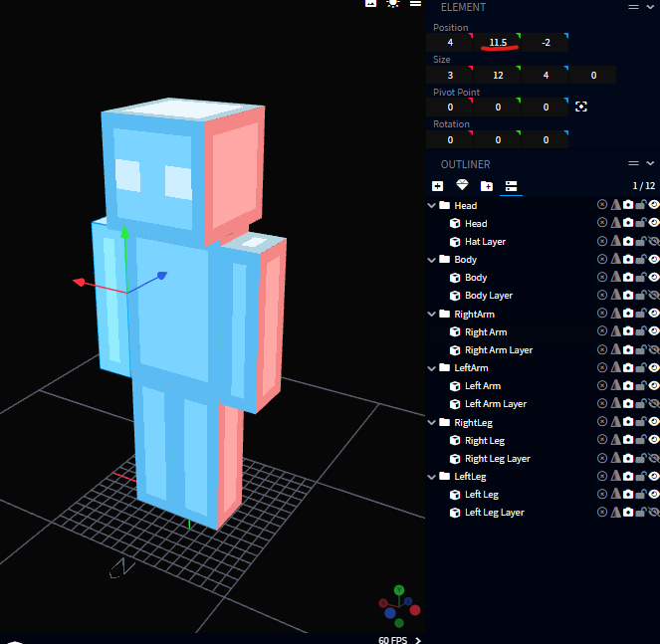Show the hidden Body Layer element

click(x=654, y=296)
